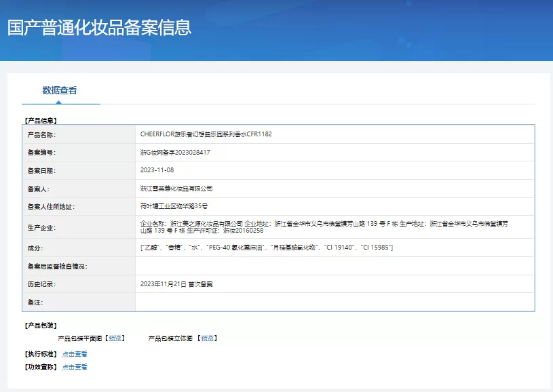Open the 数据查看 tab
The width and height of the screenshot is (553, 392).
tap(60, 90)
